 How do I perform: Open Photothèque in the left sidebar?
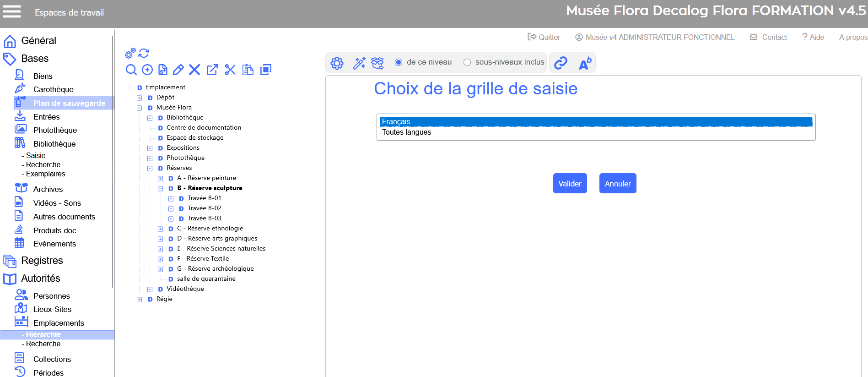55,130
